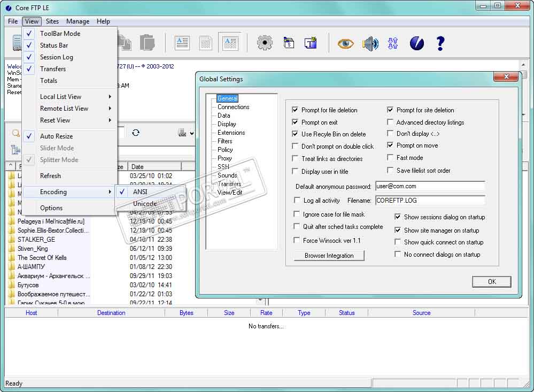Select Connections in settings tree
This screenshot has height=392, width=534.
233,107
